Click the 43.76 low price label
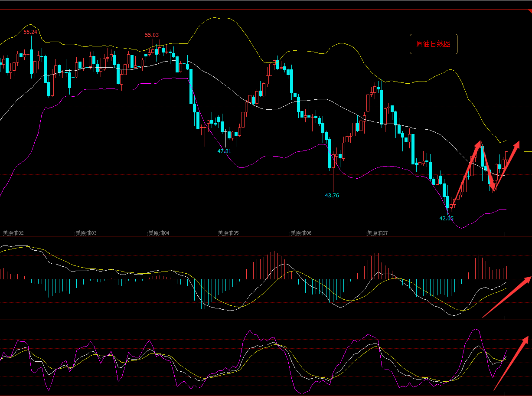Image resolution: width=532 pixels, height=396 pixels. pos(332,196)
